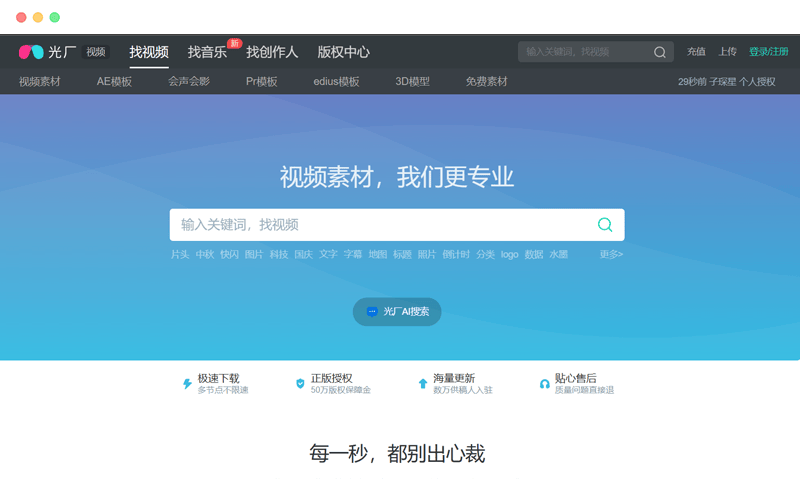Image resolution: width=800 pixels, height=479 pixels.
Task: Click the 照片 hot keyword
Action: point(427,254)
